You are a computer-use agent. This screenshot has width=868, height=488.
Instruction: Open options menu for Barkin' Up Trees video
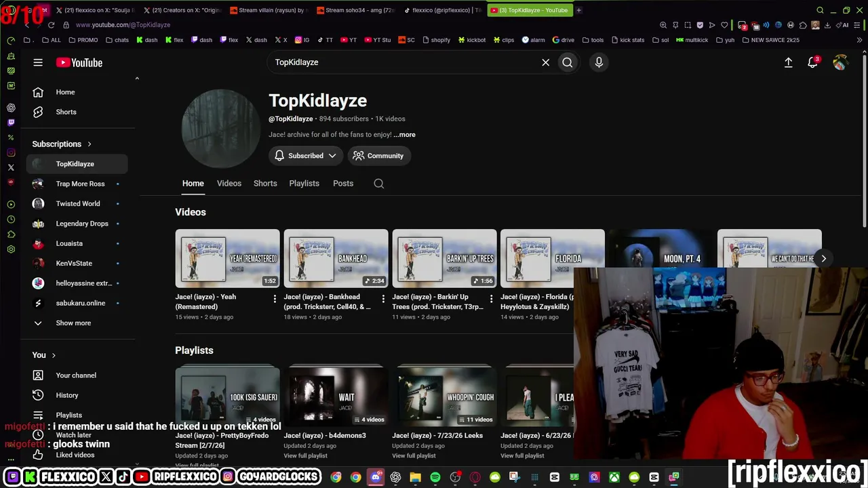pos(492,299)
